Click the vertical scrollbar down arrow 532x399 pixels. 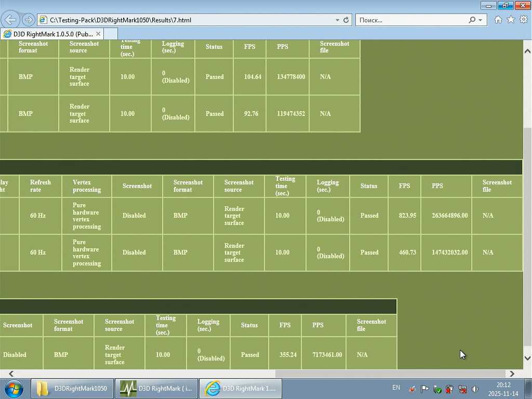point(527,357)
